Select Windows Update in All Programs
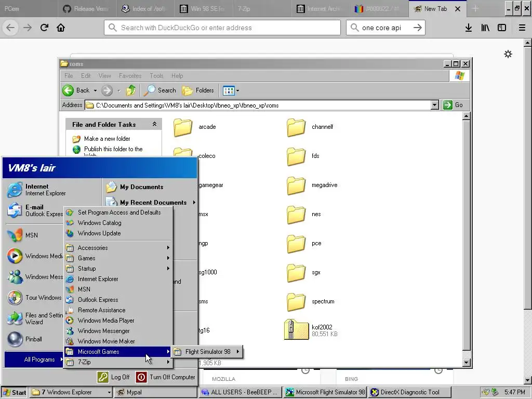532x399 pixels. click(118, 233)
